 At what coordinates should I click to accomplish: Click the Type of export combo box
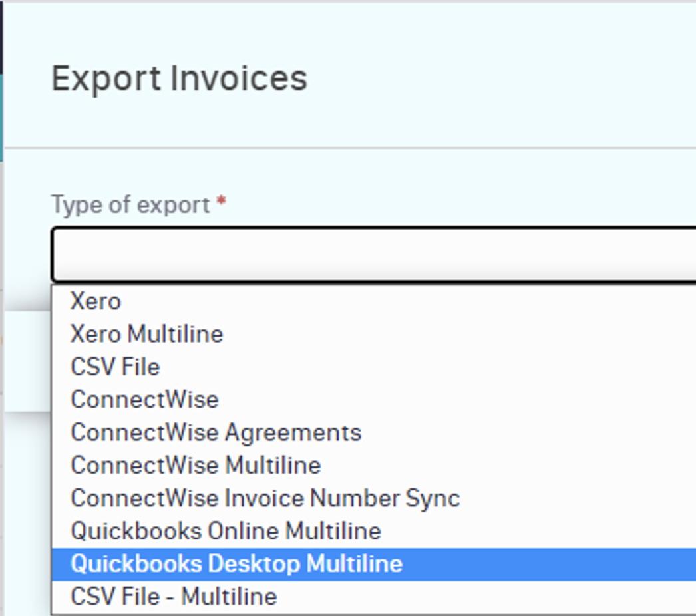(373, 255)
